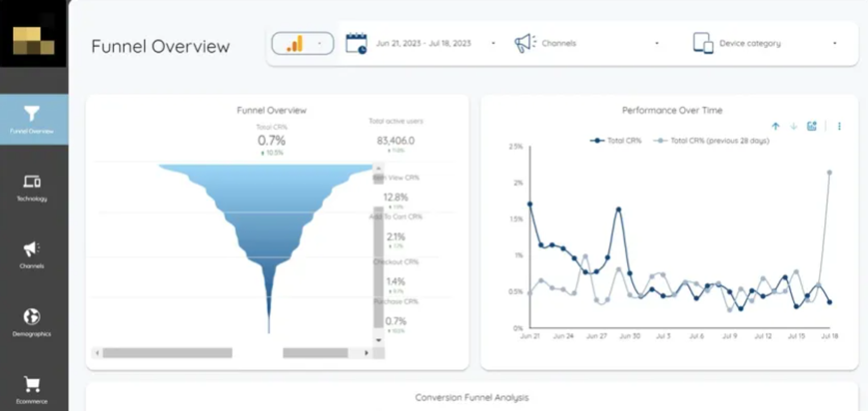This screenshot has height=411, width=868.
Task: Click the calendar date range icon
Action: (356, 43)
